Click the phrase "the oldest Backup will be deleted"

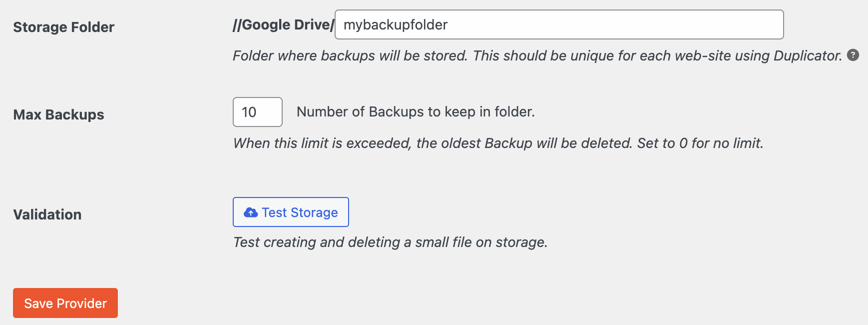524,143
